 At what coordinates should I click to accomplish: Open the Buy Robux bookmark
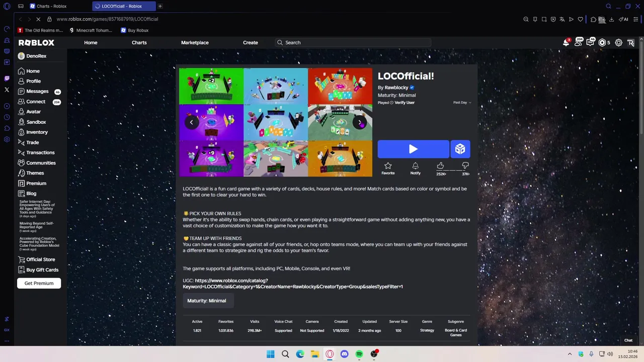[134, 30]
